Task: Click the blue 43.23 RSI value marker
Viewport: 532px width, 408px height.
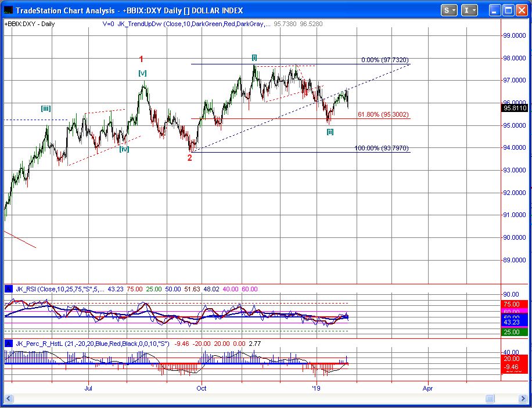Action: click(x=515, y=322)
